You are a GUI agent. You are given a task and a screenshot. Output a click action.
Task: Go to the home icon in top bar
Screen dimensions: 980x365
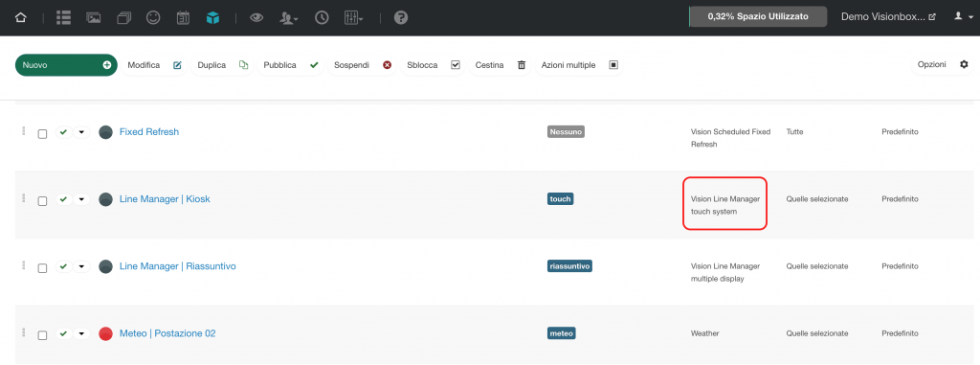click(21, 17)
